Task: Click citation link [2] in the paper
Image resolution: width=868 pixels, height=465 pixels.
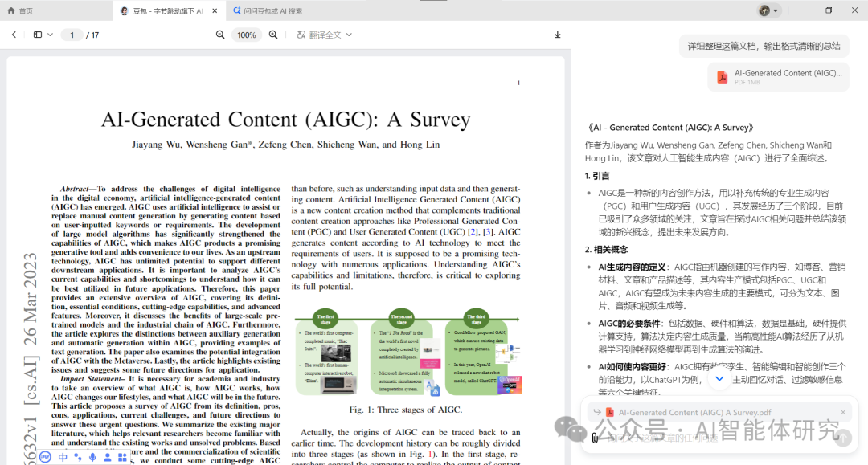Action: (x=473, y=231)
